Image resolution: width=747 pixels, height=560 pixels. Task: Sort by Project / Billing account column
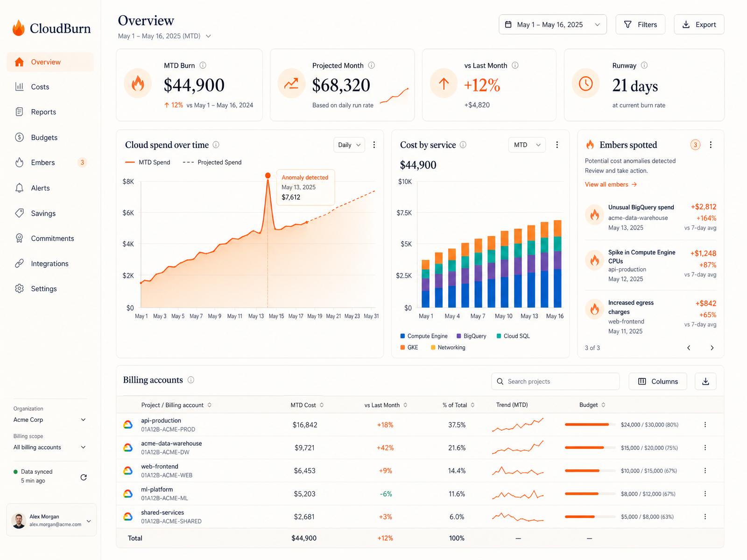[x=176, y=405]
